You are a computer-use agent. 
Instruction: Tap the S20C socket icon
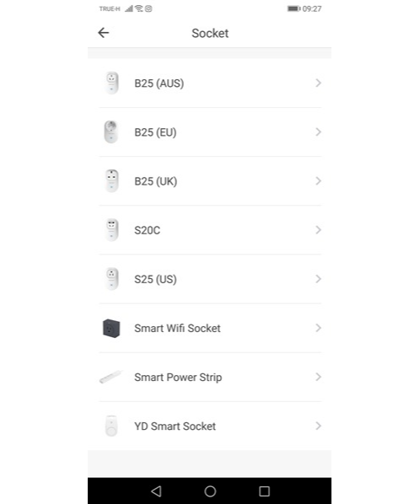(111, 230)
